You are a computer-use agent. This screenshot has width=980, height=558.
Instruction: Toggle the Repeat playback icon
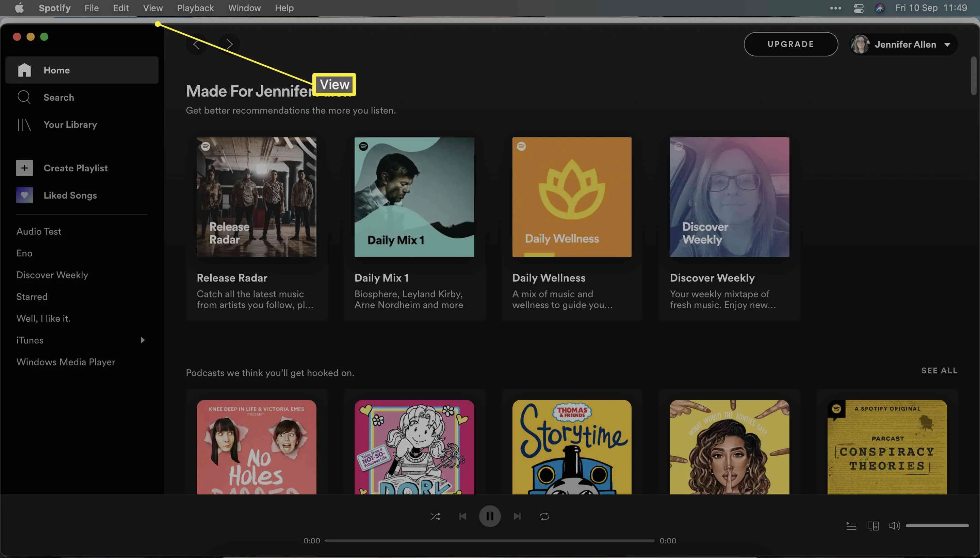point(544,516)
